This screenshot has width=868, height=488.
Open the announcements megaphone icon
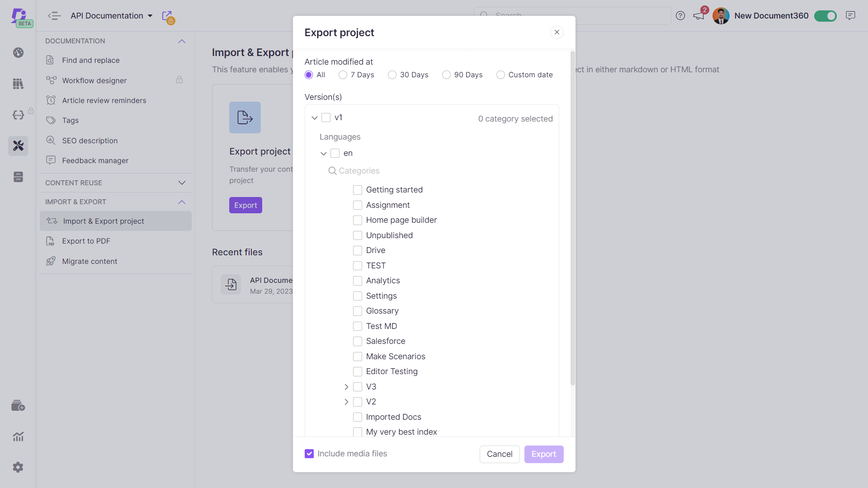click(699, 16)
